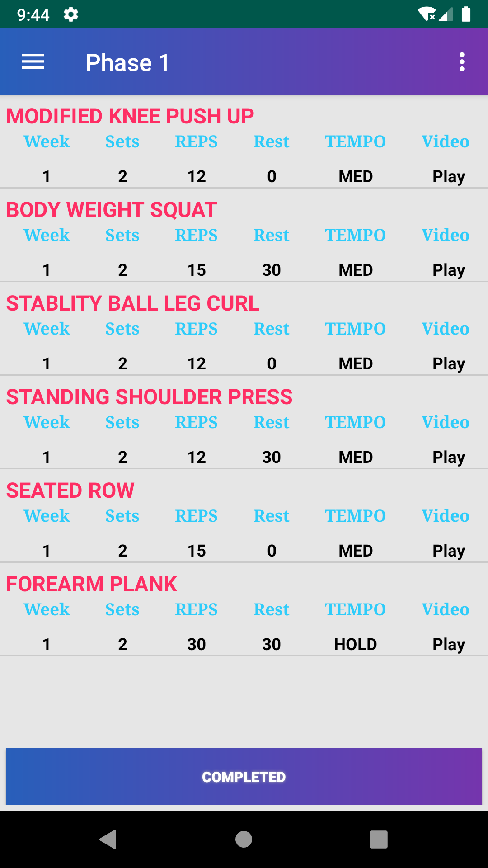Play the Seated Row video
The height and width of the screenshot is (868, 488).
click(449, 551)
